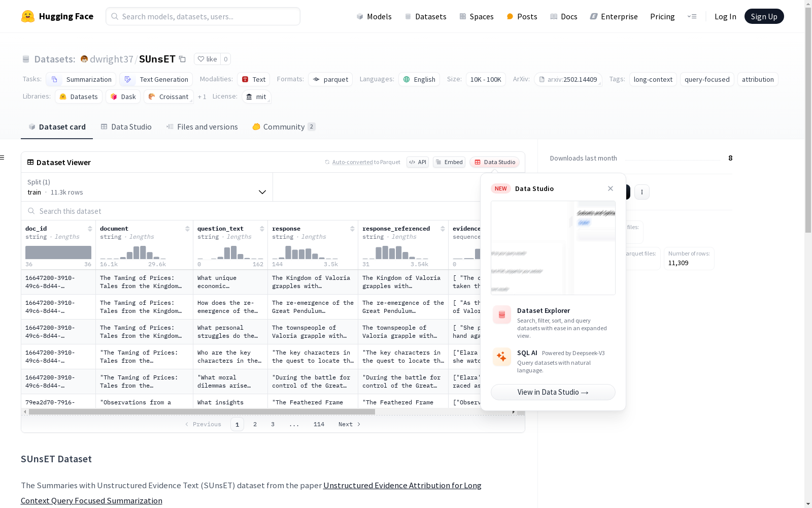Click the Embed button in Dataset Viewer
This screenshot has height=508, width=812.
coord(449,162)
